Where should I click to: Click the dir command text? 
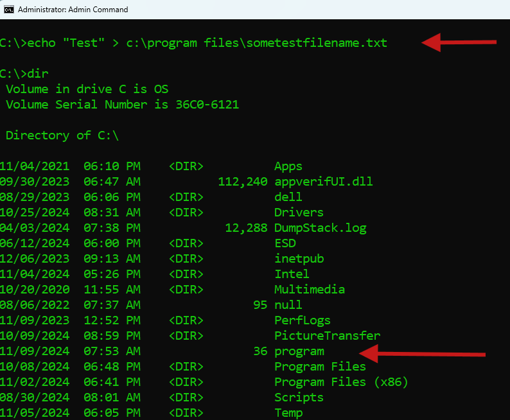click(38, 73)
